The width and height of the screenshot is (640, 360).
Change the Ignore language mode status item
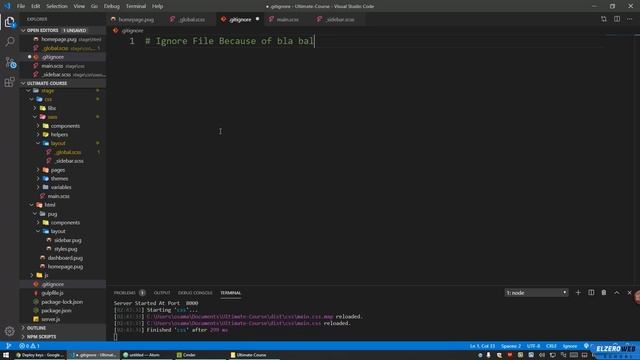coord(570,346)
